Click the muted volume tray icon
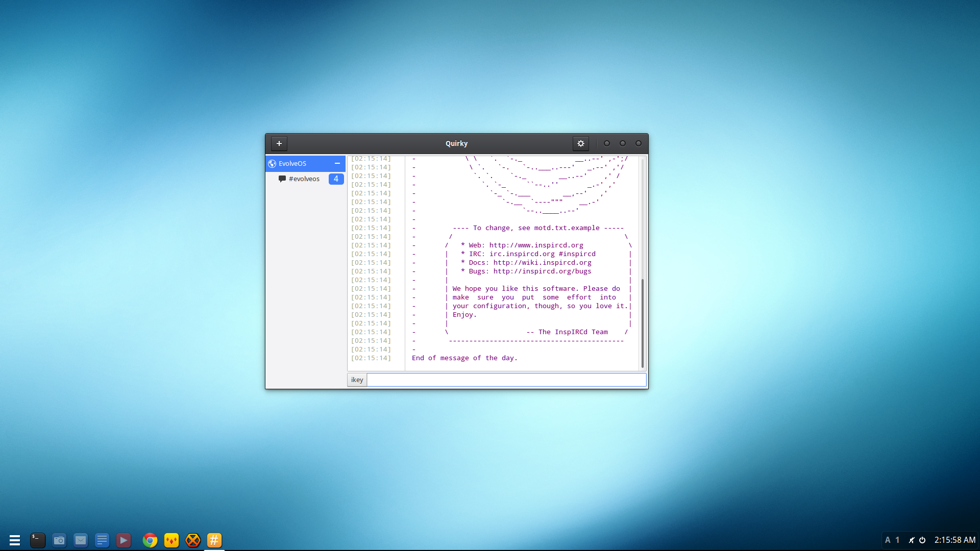The width and height of the screenshot is (980, 551). click(912, 540)
